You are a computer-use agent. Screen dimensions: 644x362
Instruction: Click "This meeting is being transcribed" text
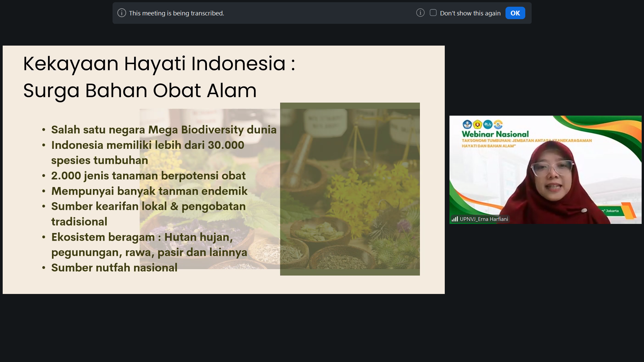coord(176,13)
